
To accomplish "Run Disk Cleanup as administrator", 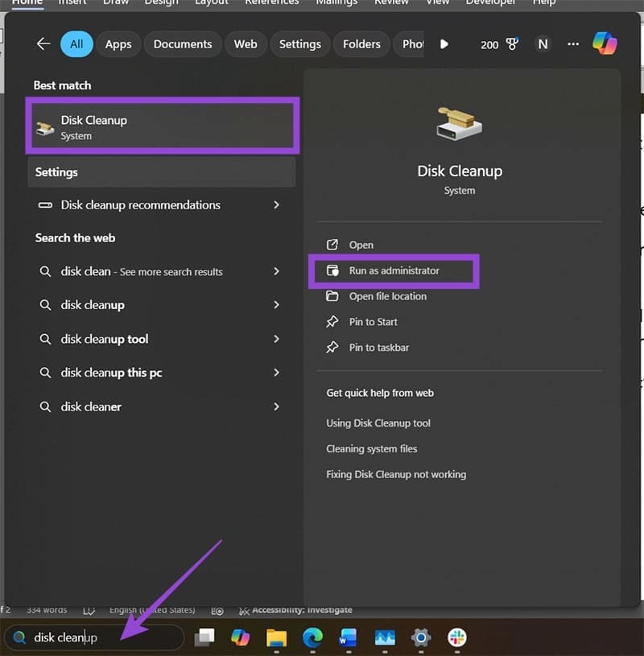I will (x=394, y=271).
